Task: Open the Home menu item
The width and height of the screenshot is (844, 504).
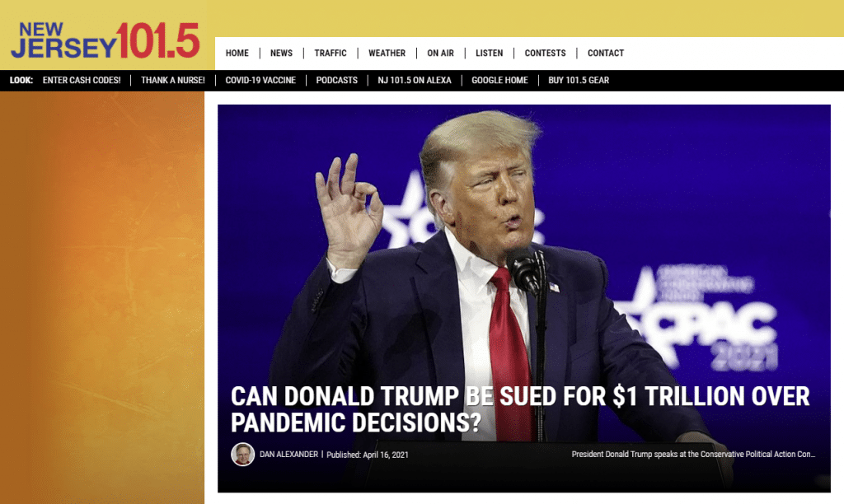Action: click(237, 54)
